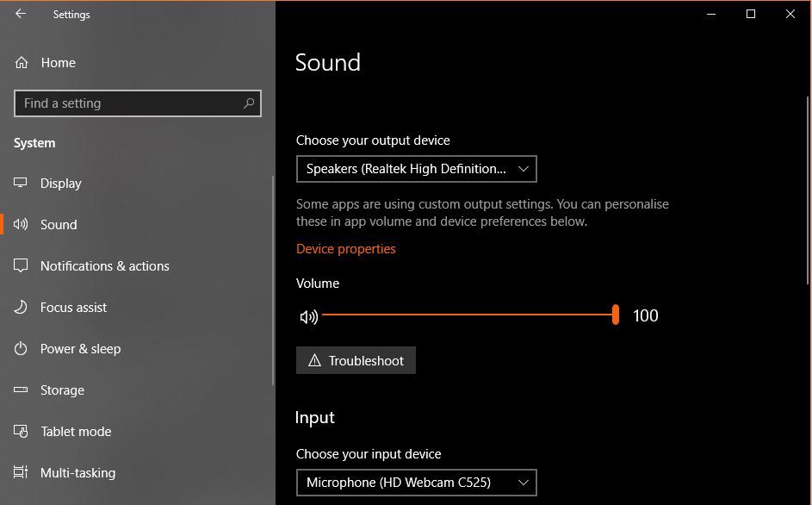Screen dimensions: 812x505
Task: Click the Multi-tasking sidebar icon
Action: 21,472
